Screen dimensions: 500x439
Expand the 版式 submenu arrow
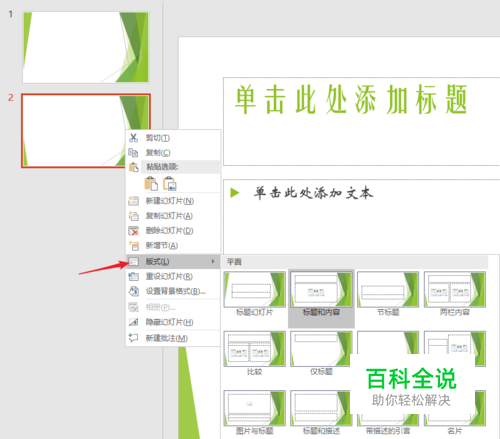pos(213,262)
